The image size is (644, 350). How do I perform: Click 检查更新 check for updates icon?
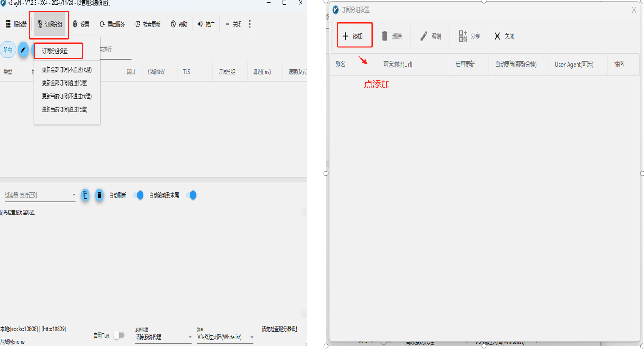(138, 25)
